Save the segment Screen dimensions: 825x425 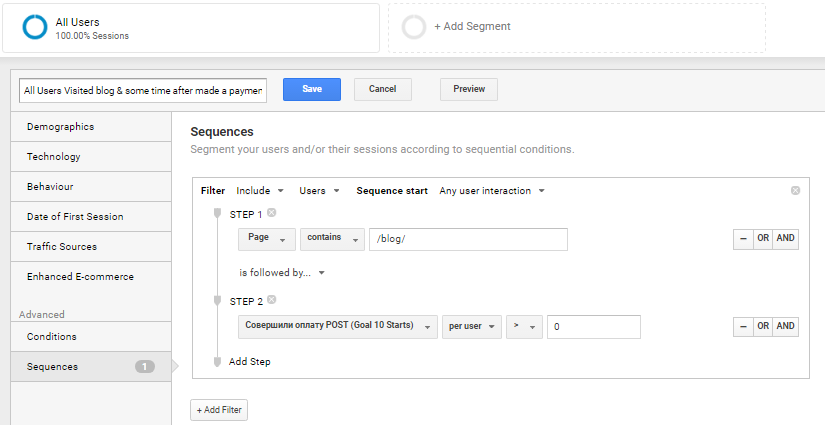(312, 89)
